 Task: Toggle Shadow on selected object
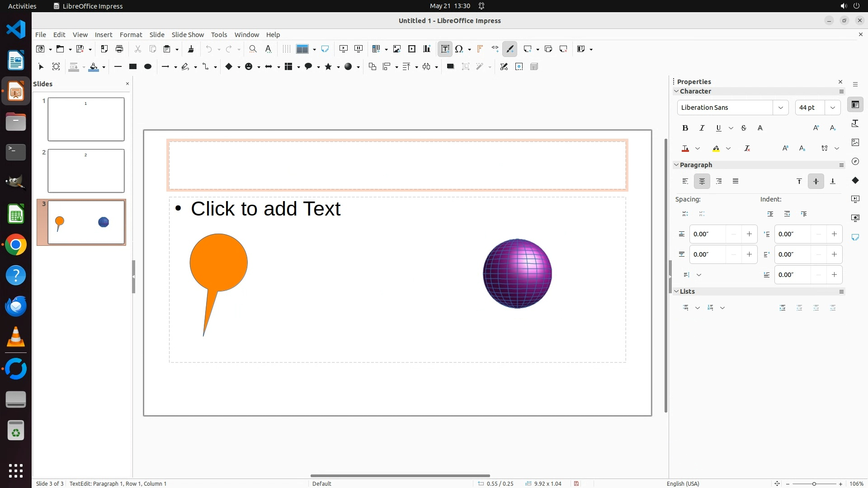click(450, 66)
